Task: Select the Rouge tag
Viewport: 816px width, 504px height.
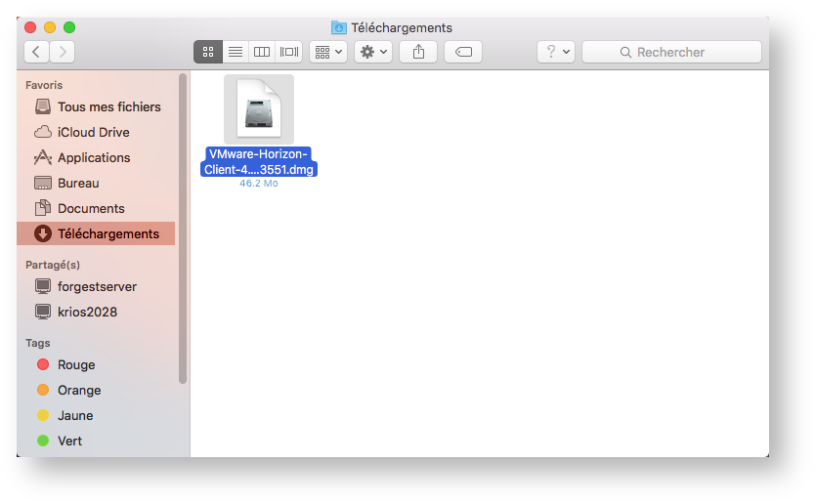Action: coord(98,364)
